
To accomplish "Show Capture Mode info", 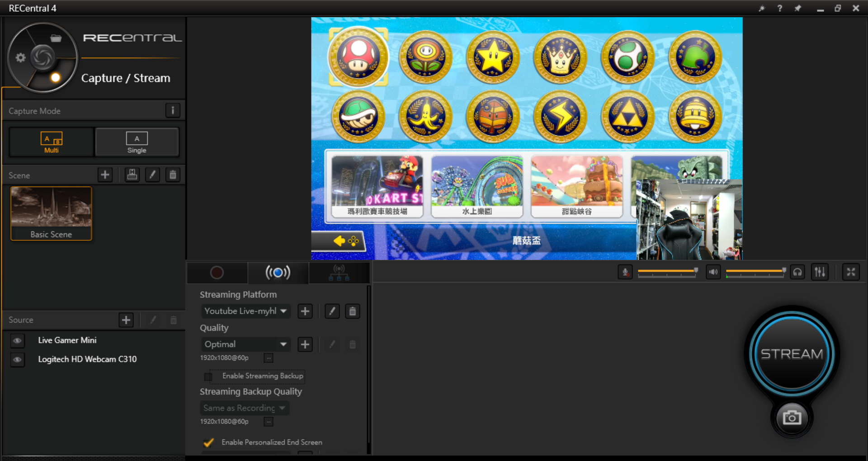I will [173, 111].
